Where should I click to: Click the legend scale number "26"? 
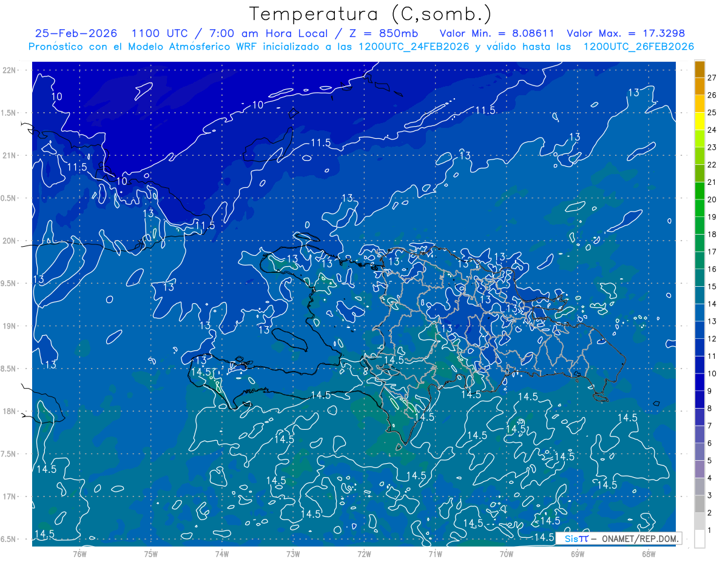712,95
